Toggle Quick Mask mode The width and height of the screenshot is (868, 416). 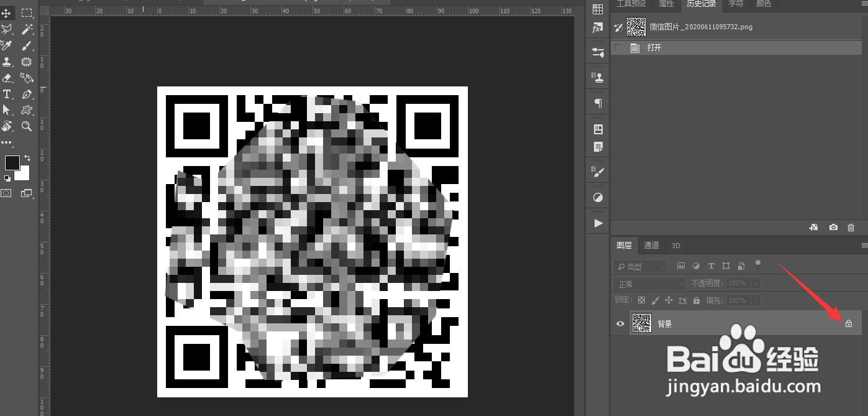(x=6, y=193)
